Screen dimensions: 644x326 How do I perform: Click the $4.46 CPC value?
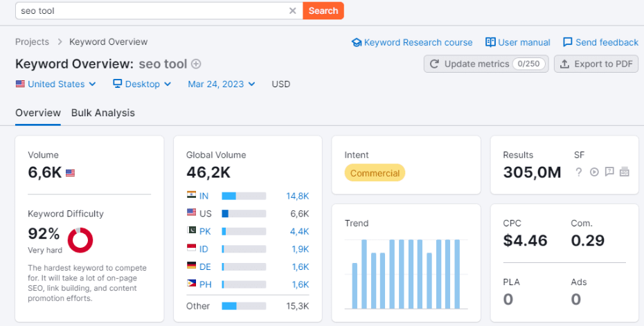[x=525, y=241]
